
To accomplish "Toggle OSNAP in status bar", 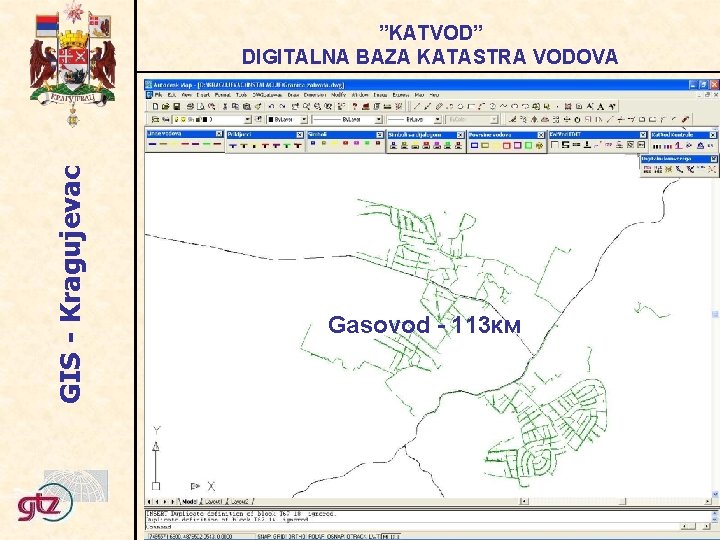I will 336,536.
